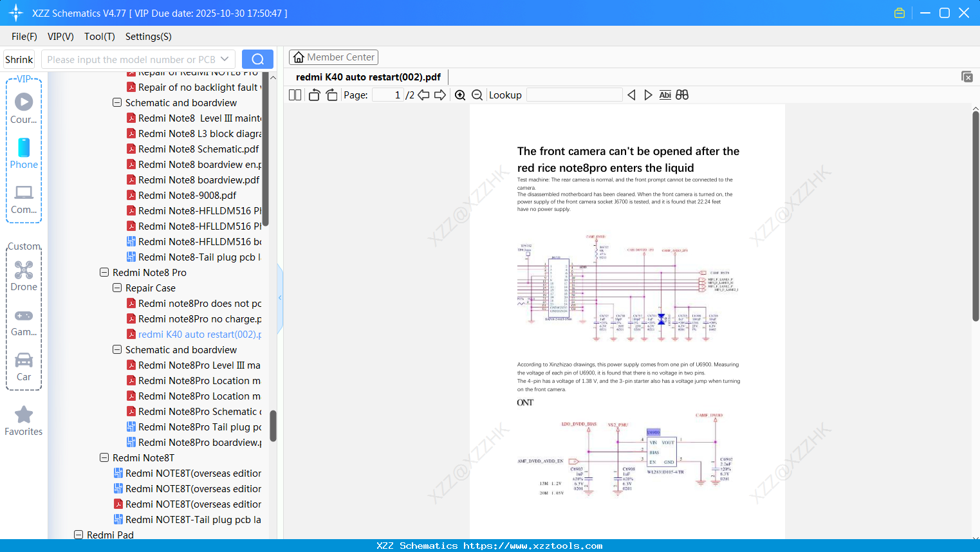The width and height of the screenshot is (980, 552).
Task: Open the File(F) menu
Action: click(x=24, y=37)
